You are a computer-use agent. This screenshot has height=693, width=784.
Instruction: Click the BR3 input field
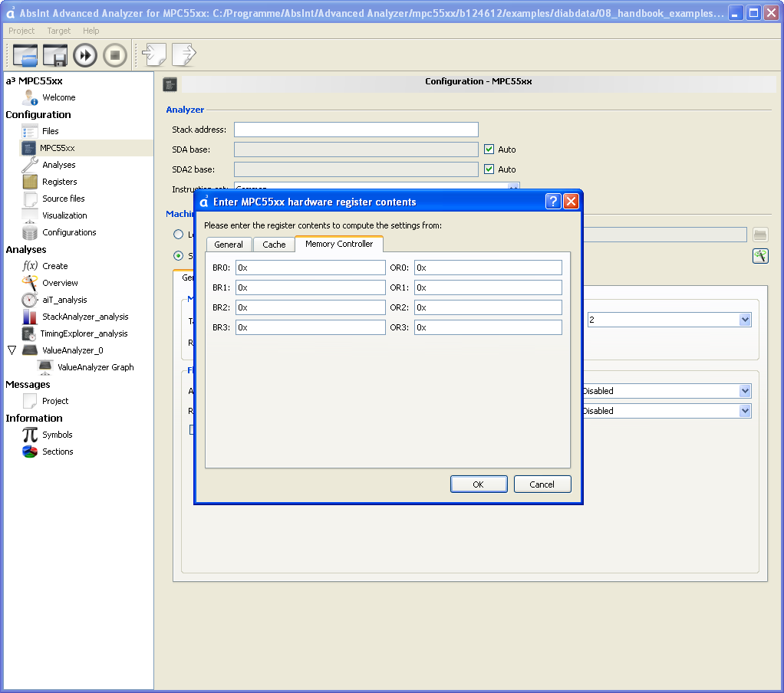[x=310, y=327]
